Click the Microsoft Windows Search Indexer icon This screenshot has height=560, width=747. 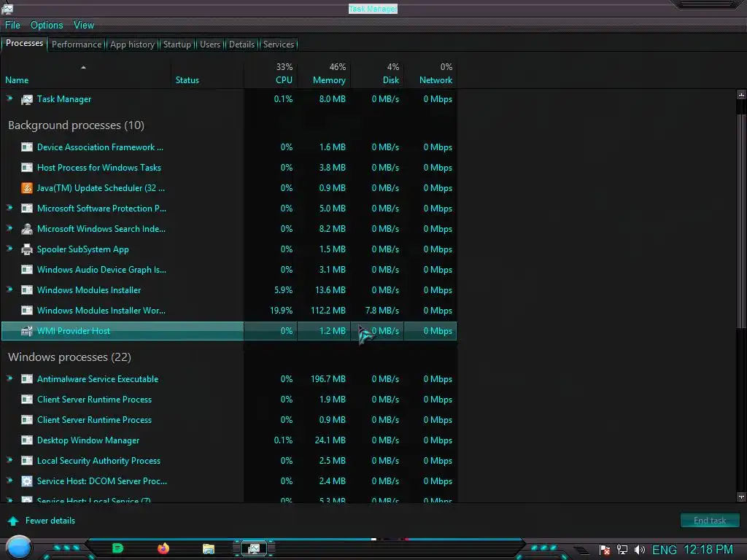tap(27, 229)
